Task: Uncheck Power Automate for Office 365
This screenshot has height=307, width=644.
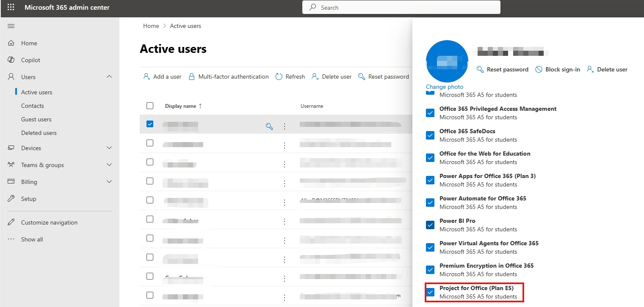Action: point(430,203)
